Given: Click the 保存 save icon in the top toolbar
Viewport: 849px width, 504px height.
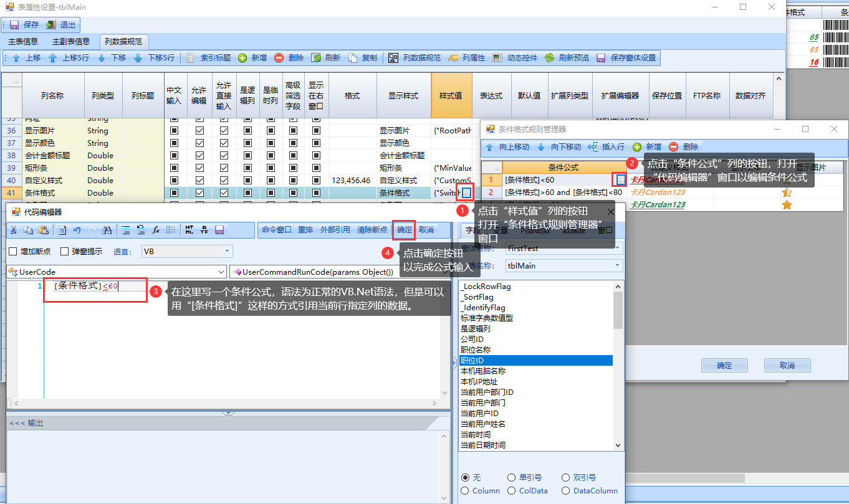Looking at the screenshot, I should [14, 25].
